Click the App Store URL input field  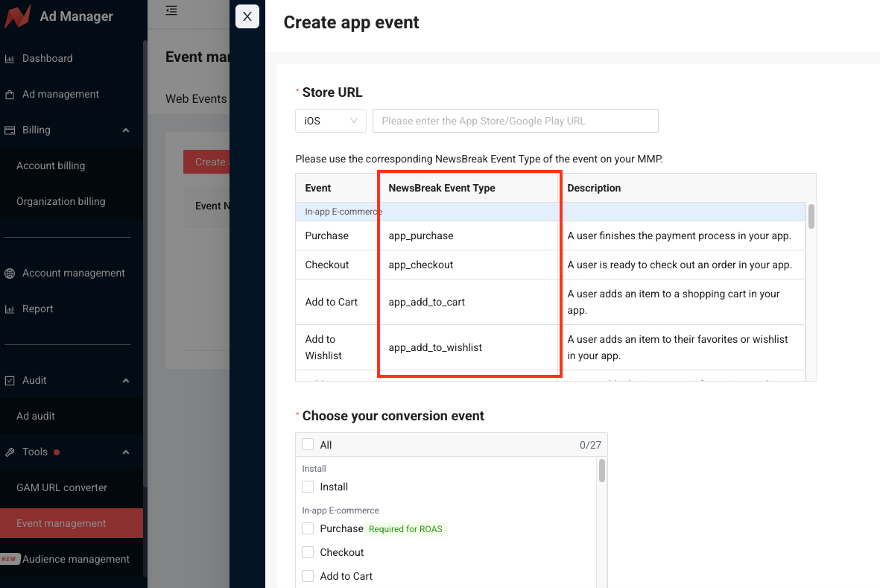coord(515,121)
